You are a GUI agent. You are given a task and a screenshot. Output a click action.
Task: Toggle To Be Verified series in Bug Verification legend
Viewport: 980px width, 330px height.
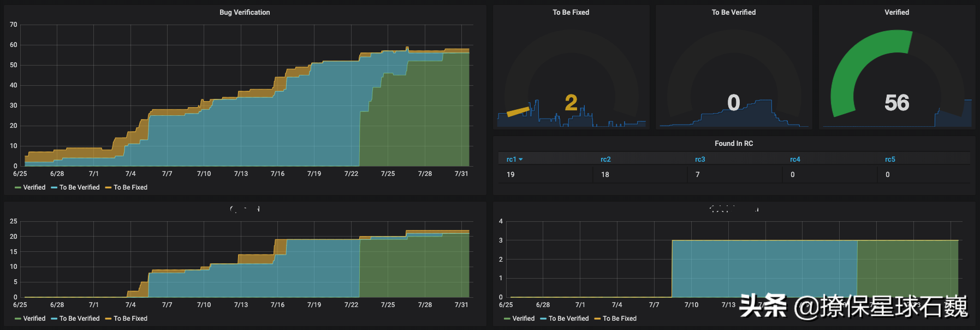point(79,187)
